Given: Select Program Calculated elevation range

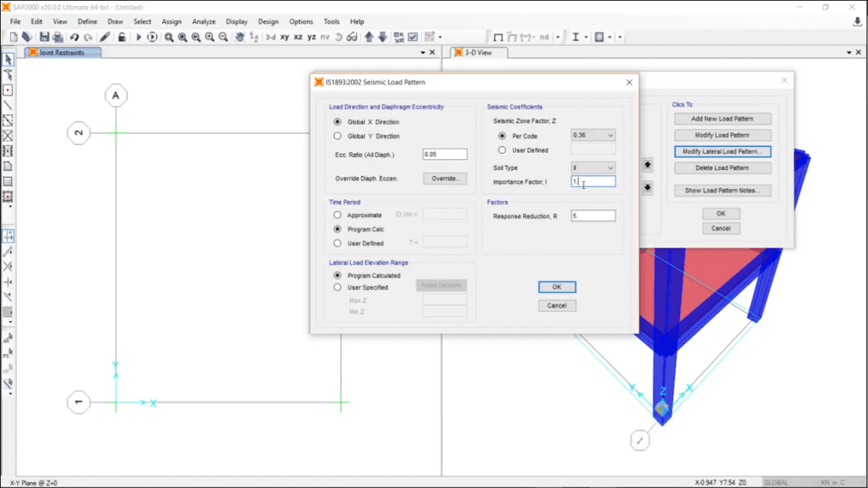Looking at the screenshot, I should [x=337, y=275].
